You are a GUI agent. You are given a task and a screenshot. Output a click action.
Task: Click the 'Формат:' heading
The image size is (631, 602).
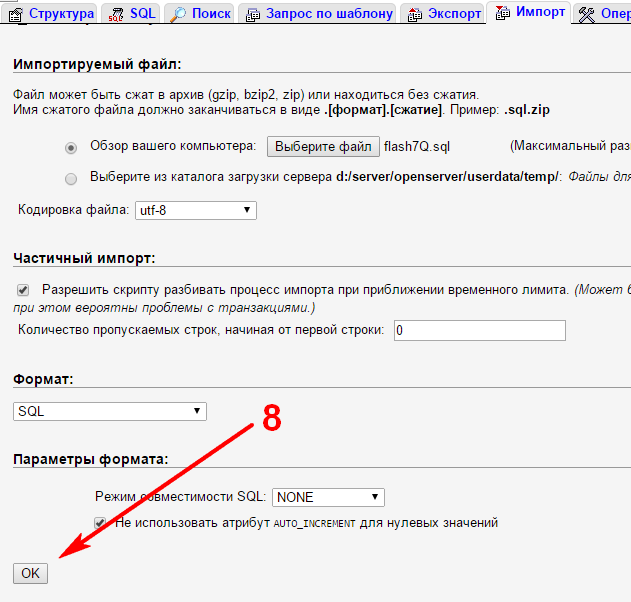[x=43, y=379]
